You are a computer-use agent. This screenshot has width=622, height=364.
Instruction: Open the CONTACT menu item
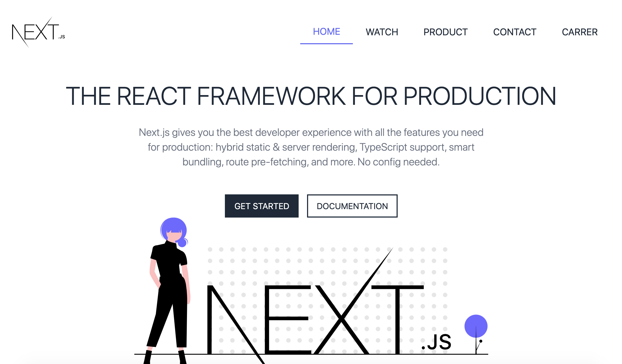pyautogui.click(x=515, y=31)
